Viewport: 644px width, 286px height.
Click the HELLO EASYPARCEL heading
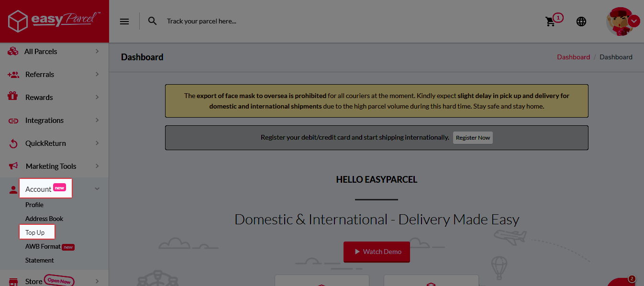click(x=377, y=180)
